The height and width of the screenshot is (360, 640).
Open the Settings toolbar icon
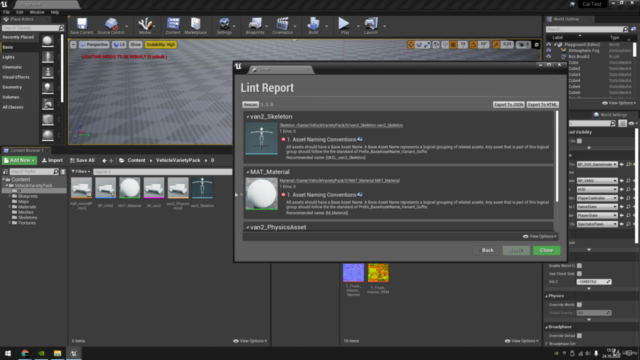pyautogui.click(x=224, y=26)
